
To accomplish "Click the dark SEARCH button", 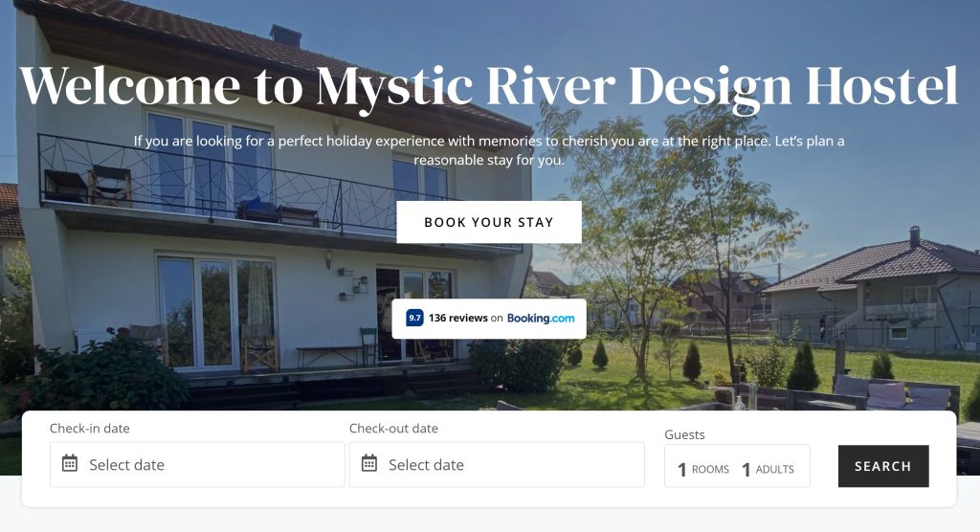I will click(x=883, y=466).
